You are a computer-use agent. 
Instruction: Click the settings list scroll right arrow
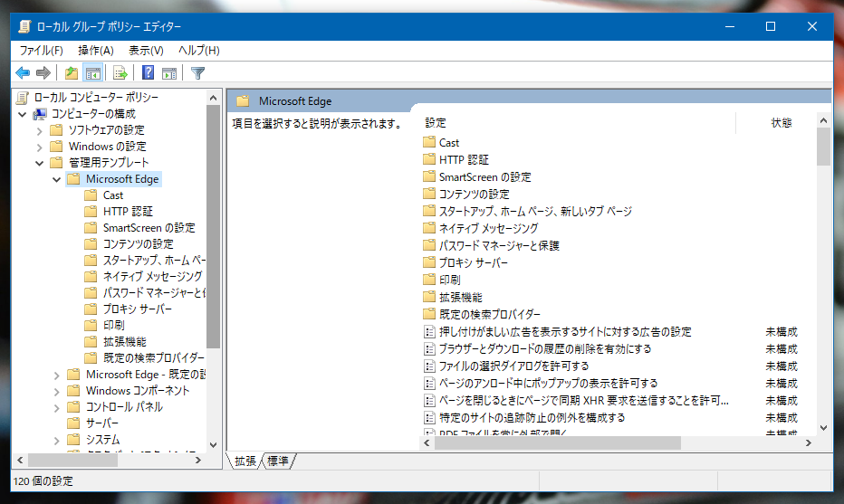808,443
